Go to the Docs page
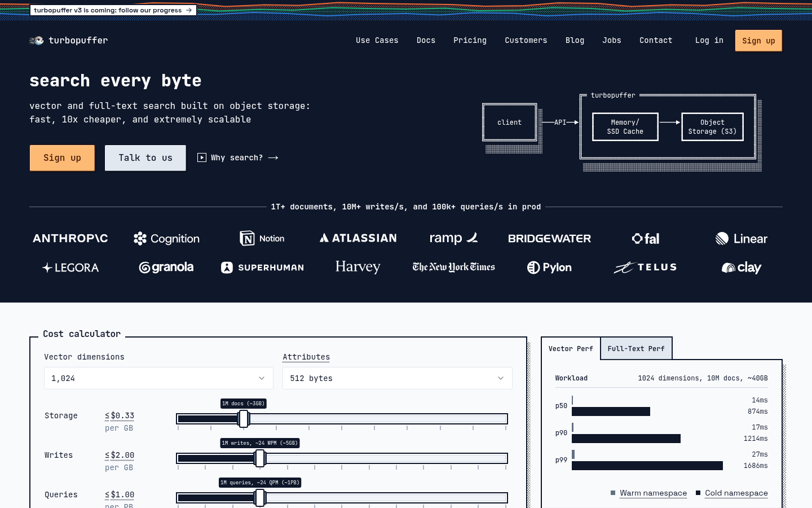Viewport: 812px width, 508px height. (426, 41)
